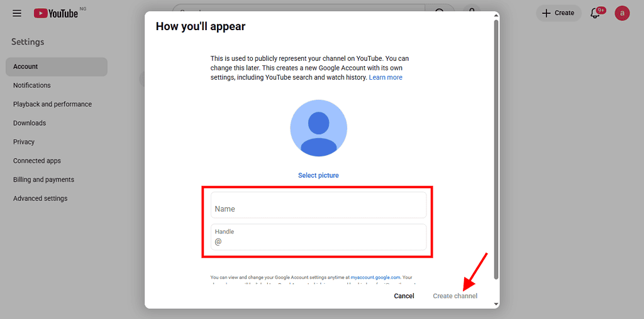644x319 pixels.
Task: Open the hamburger guide menu
Action: coord(17,14)
